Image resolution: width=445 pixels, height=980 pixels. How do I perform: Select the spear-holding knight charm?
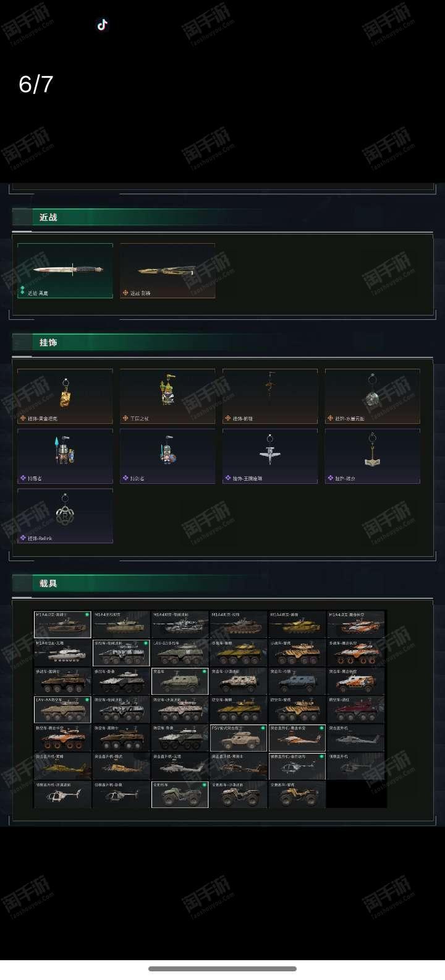[65, 456]
